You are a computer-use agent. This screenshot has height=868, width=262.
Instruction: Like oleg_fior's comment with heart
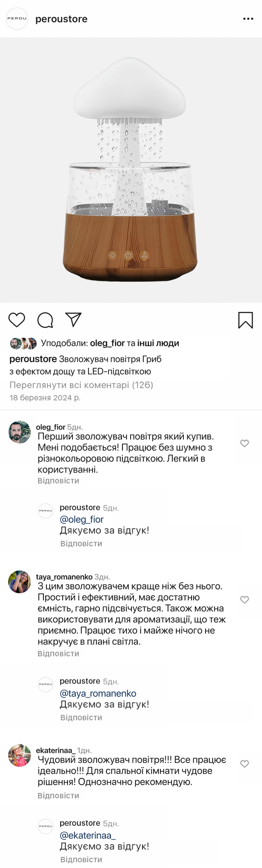tap(244, 443)
